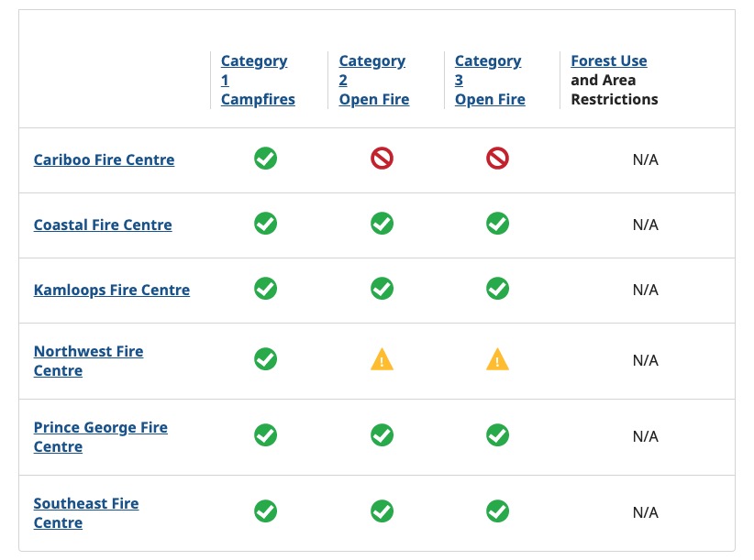Click Northwest Category 3 warning triangle
Image resolution: width=754 pixels, height=560 pixels.
(x=497, y=360)
